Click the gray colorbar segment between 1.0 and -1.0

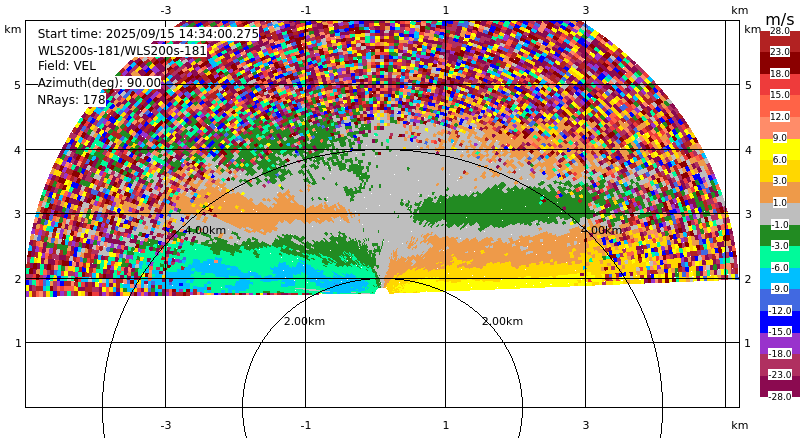point(780,213)
